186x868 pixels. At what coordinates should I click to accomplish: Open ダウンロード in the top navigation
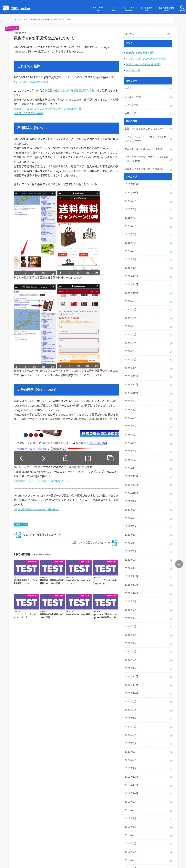[128, 8]
